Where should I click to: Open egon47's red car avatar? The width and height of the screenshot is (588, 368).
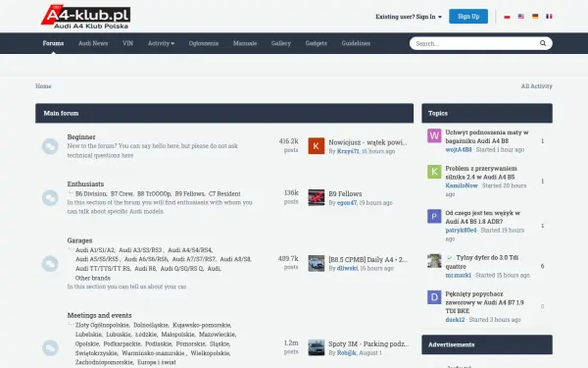(317, 197)
